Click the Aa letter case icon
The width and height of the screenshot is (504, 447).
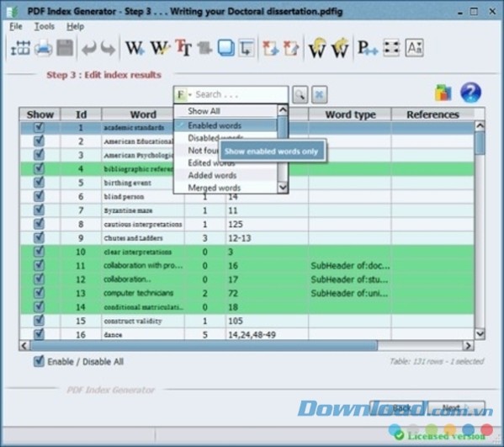pos(414,48)
